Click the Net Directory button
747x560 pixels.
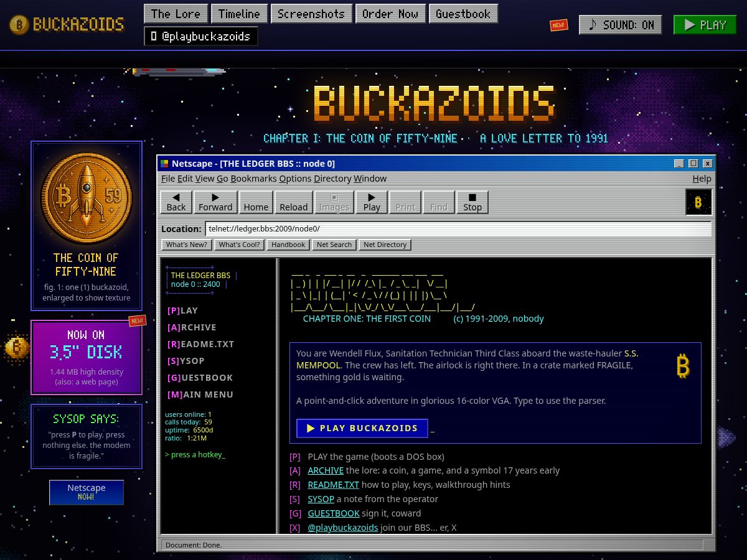pyautogui.click(x=385, y=245)
